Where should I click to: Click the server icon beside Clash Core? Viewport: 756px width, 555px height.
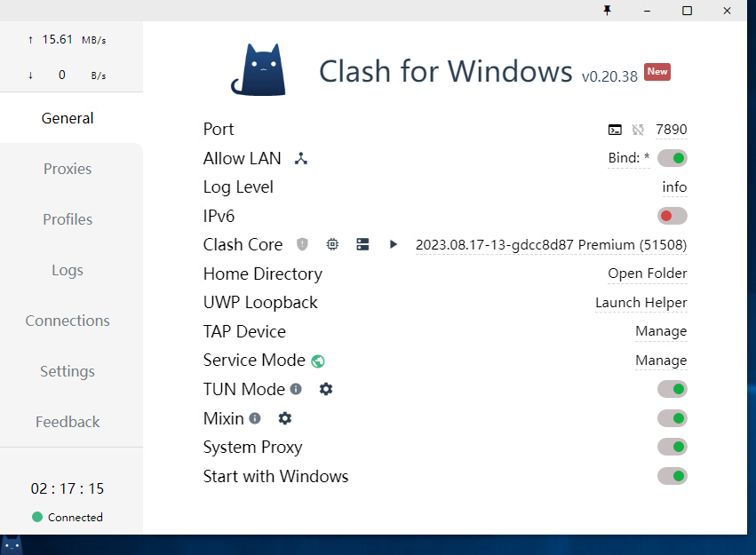click(x=362, y=244)
